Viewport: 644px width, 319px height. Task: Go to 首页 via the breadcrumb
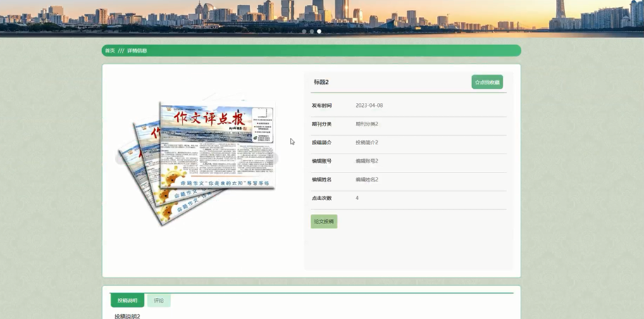[110, 51]
